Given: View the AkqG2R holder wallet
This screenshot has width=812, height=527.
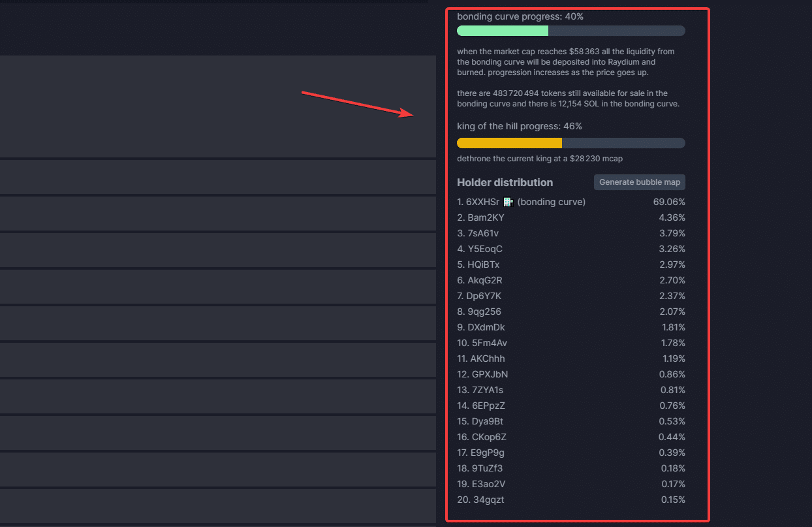Looking at the screenshot, I should pos(484,280).
